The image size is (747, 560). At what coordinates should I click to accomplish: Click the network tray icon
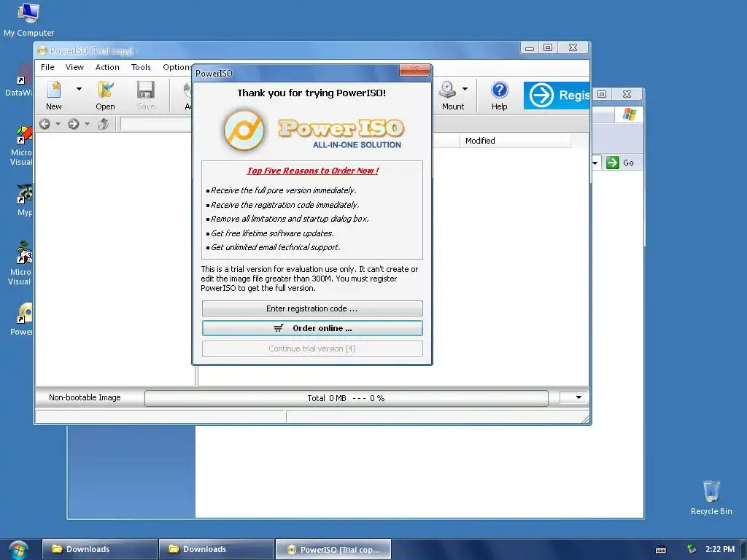click(692, 549)
